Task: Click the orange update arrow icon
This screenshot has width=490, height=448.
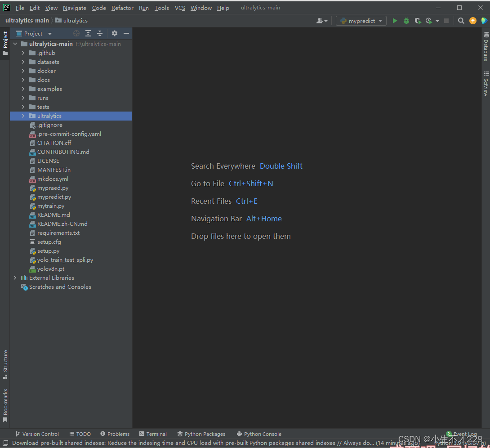Action: (473, 21)
